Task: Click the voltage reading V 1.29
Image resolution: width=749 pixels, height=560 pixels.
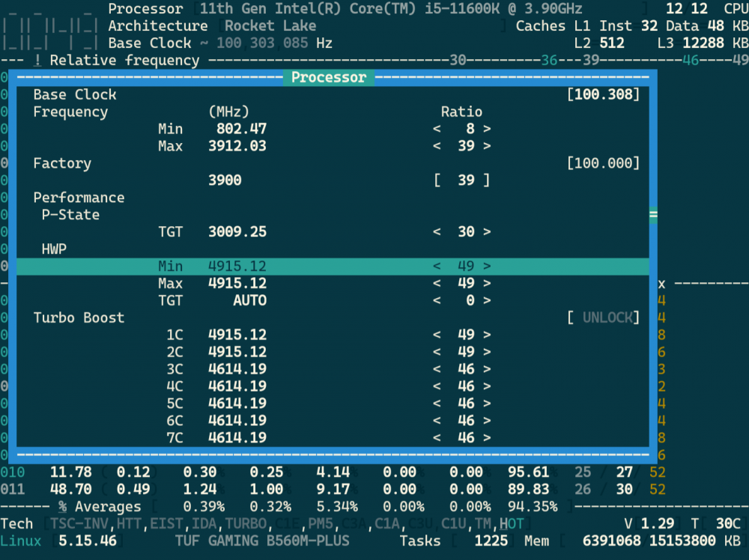Action: coord(649,524)
